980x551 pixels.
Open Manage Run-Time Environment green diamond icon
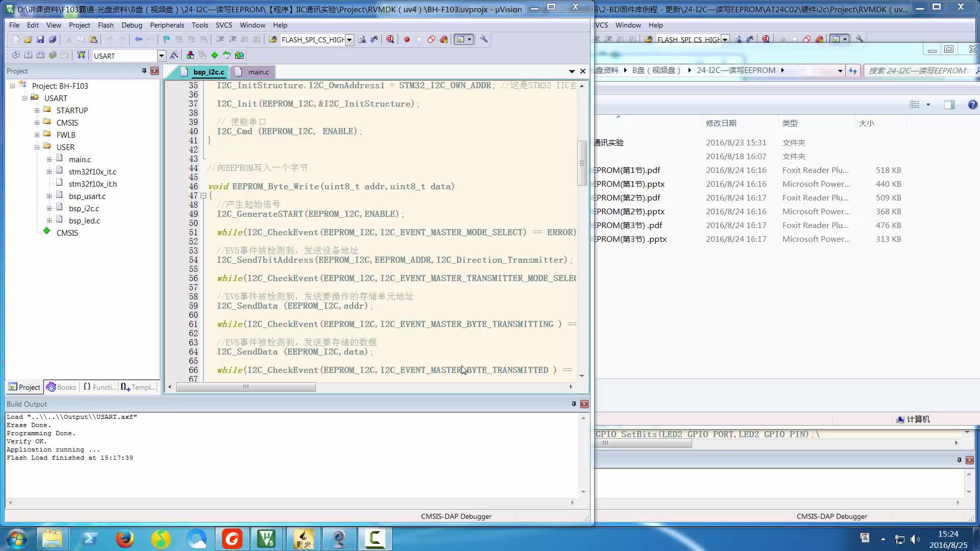214,55
